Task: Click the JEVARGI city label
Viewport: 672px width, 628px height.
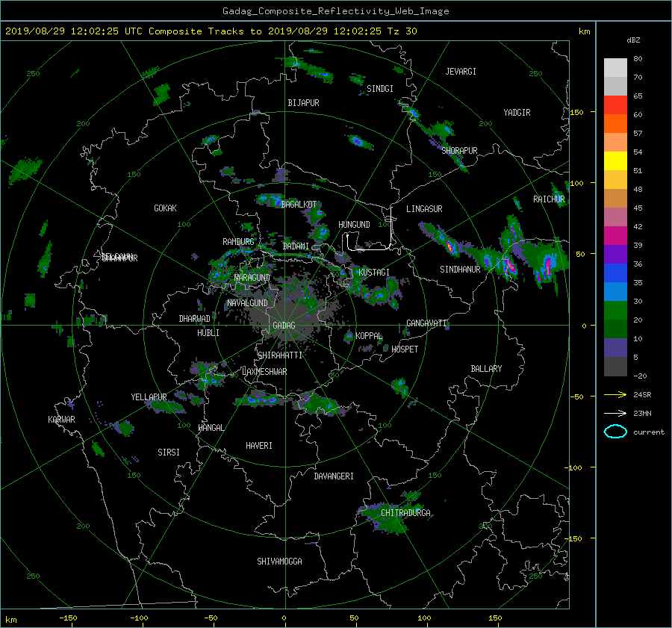Action: [x=461, y=72]
